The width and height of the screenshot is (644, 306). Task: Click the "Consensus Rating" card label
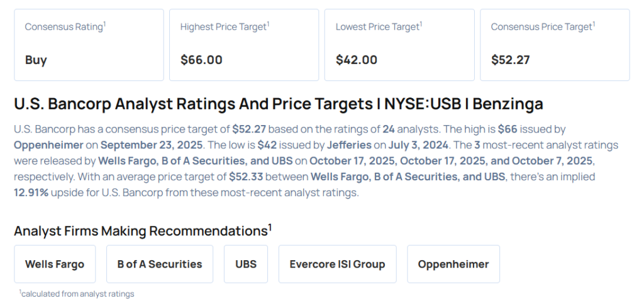point(64,27)
